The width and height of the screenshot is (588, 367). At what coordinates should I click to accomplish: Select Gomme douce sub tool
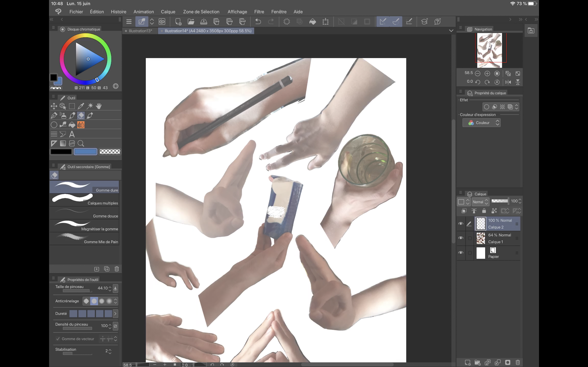[x=84, y=213]
